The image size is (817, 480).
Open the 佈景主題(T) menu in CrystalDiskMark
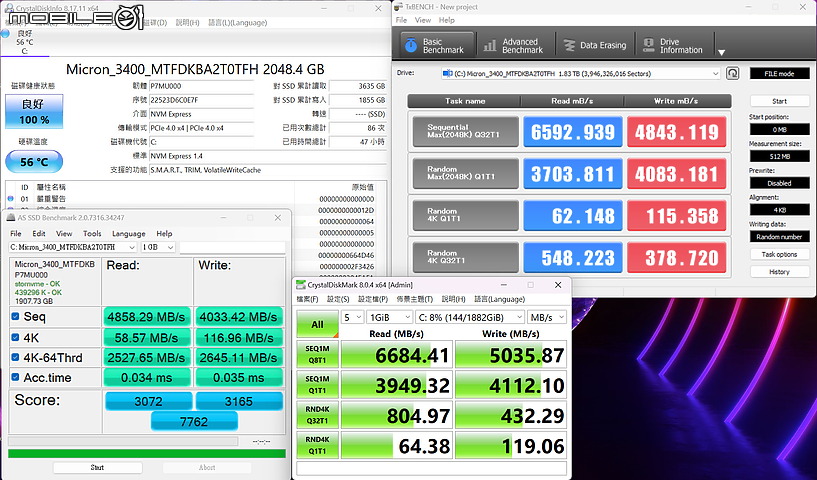point(414,299)
